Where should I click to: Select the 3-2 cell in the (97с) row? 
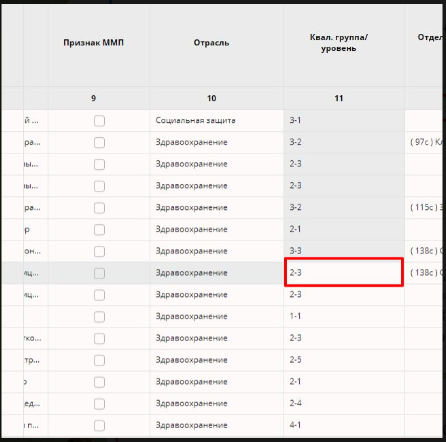[344, 142]
